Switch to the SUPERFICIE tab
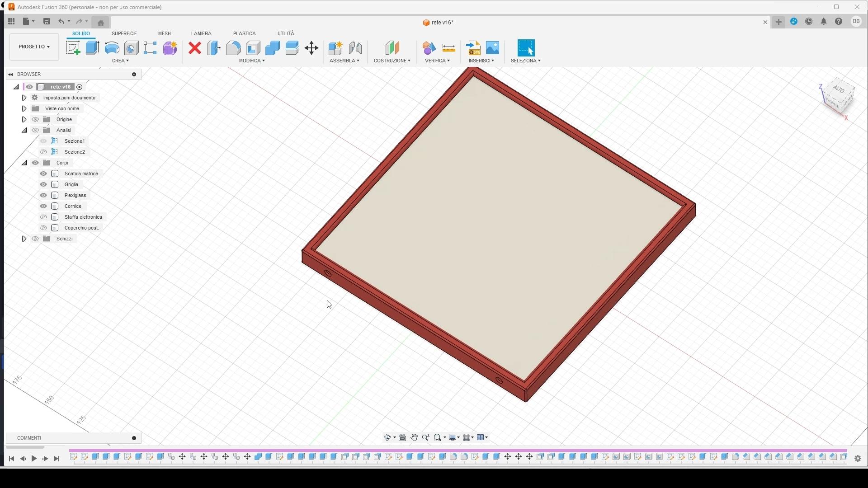The width and height of the screenshot is (868, 488). 124,33
